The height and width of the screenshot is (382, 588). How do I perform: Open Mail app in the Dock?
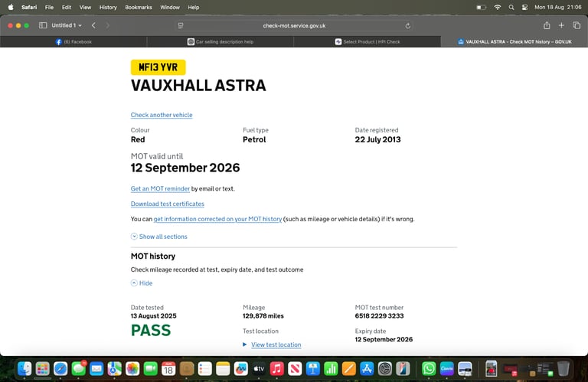(x=96, y=369)
